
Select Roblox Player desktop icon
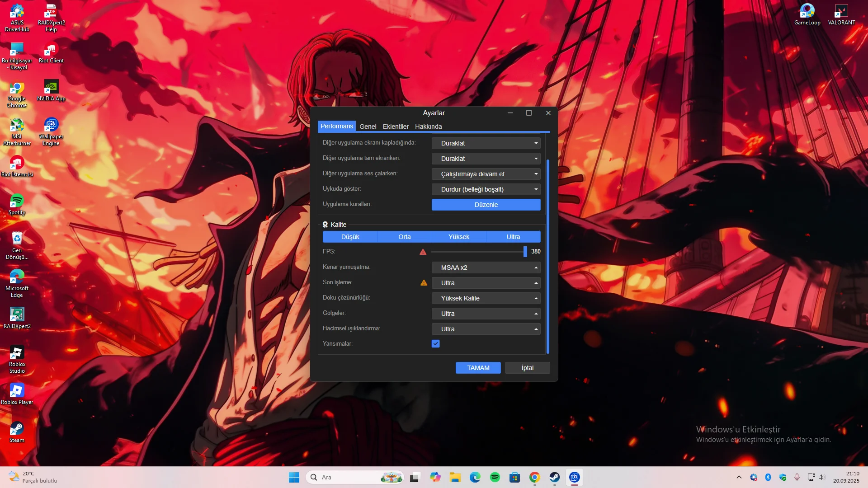tap(17, 394)
